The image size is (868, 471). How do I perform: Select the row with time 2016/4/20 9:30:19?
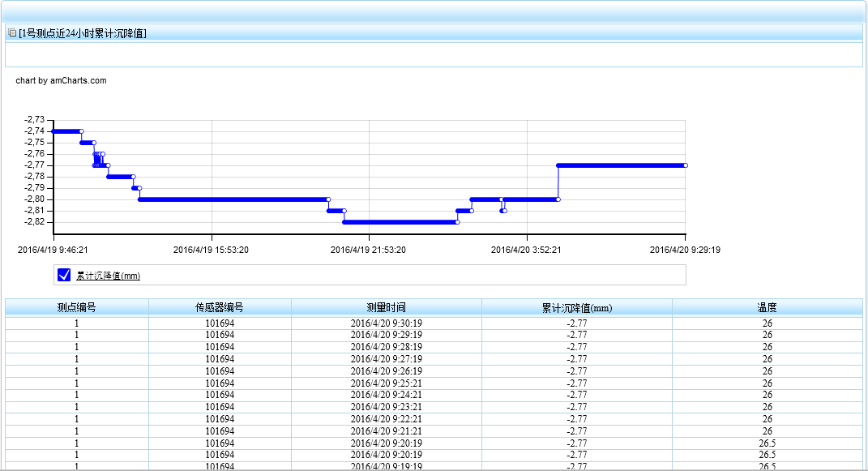pos(386,323)
